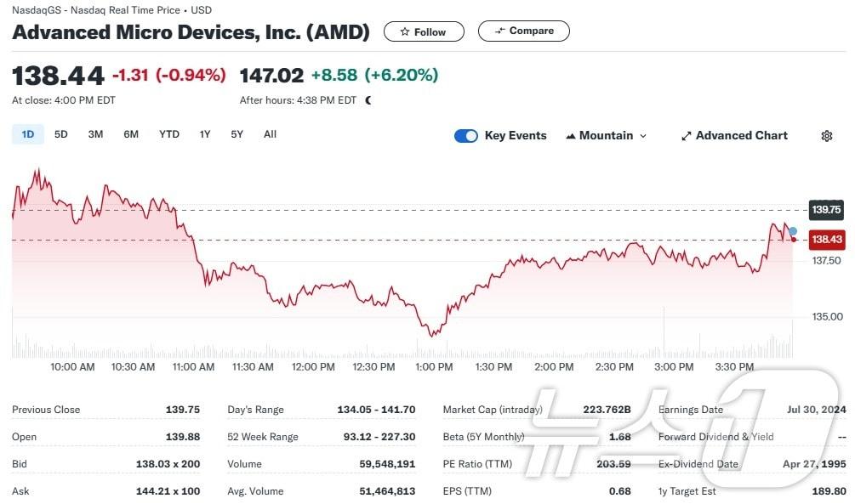855x504 pixels.
Task: Click the Advanced Chart icon
Action: [x=685, y=135]
